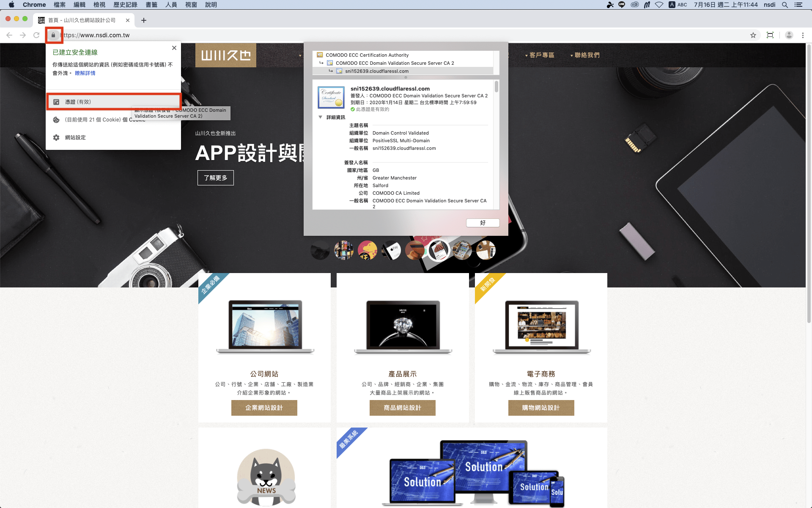Screen dimensions: 812x508
Task: Open the 歷史記錄 menu
Action: (125, 5)
